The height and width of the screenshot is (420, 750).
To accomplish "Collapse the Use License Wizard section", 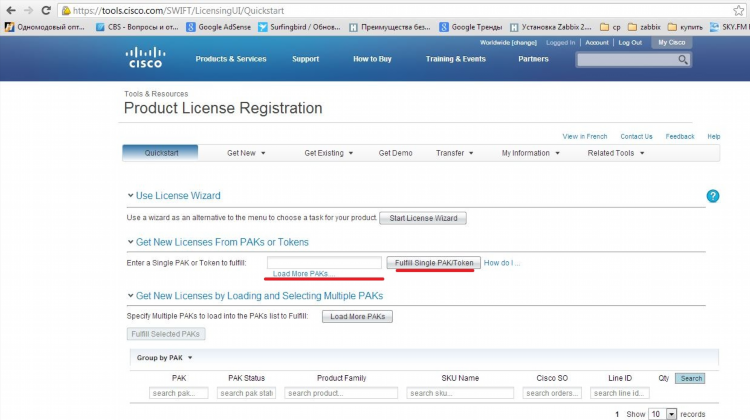I will pos(130,195).
